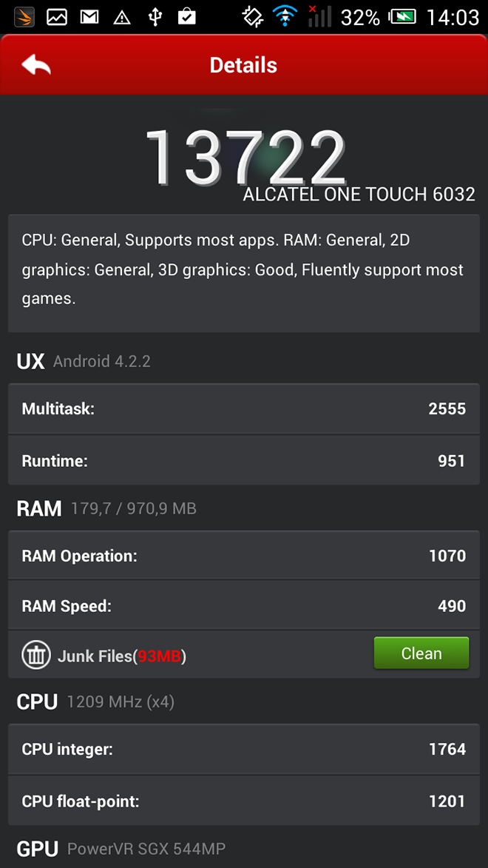Viewport: 488px width, 868px height.
Task: Tap the performance summary description box
Action: pos(244,274)
